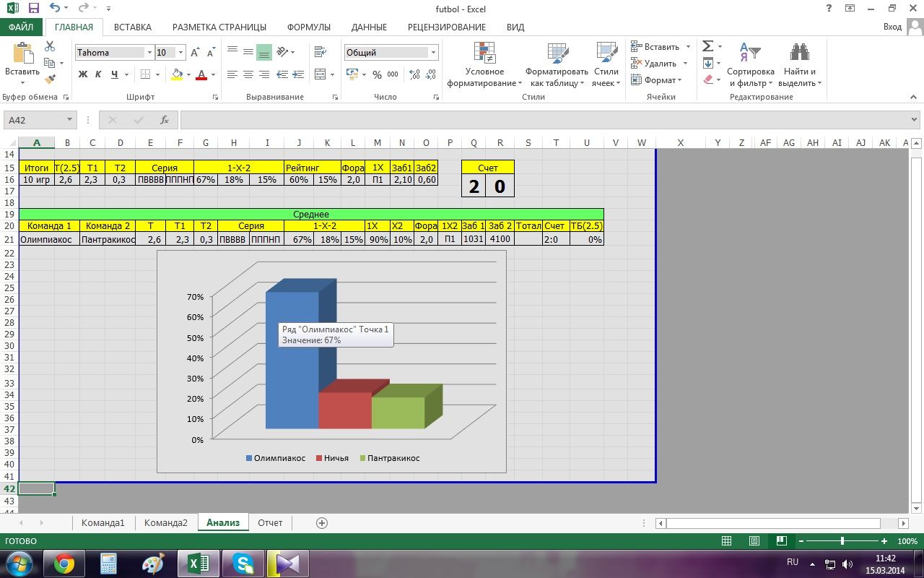The height and width of the screenshot is (578, 924).
Task: Click the red font color button
Action: [x=201, y=74]
